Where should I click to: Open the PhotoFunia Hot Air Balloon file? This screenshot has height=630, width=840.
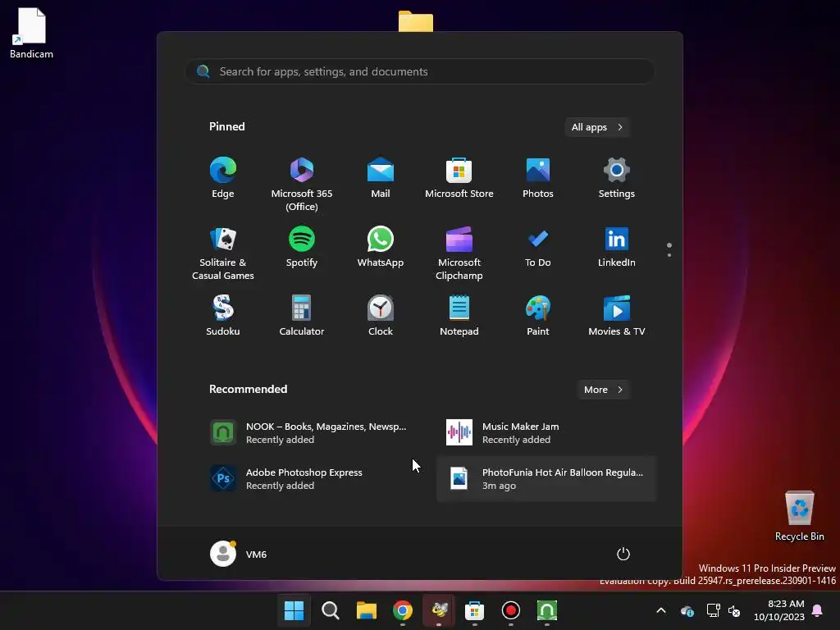pyautogui.click(x=546, y=479)
